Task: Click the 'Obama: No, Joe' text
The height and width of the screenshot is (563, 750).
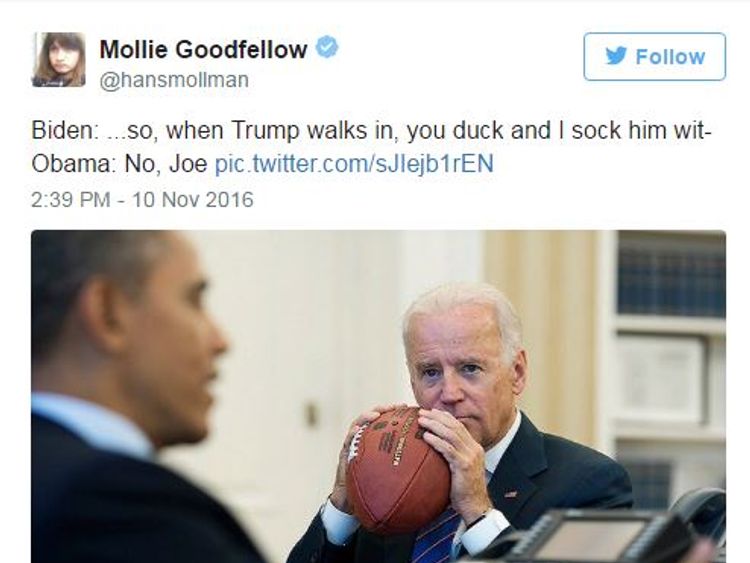Action: (119, 164)
